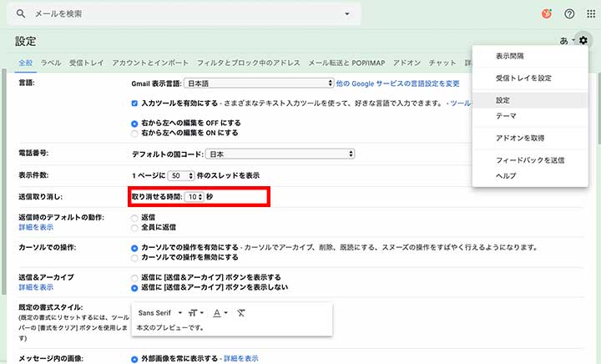601x364 pixels.
Task: Choose テーマ in settings menu
Action: point(531,116)
